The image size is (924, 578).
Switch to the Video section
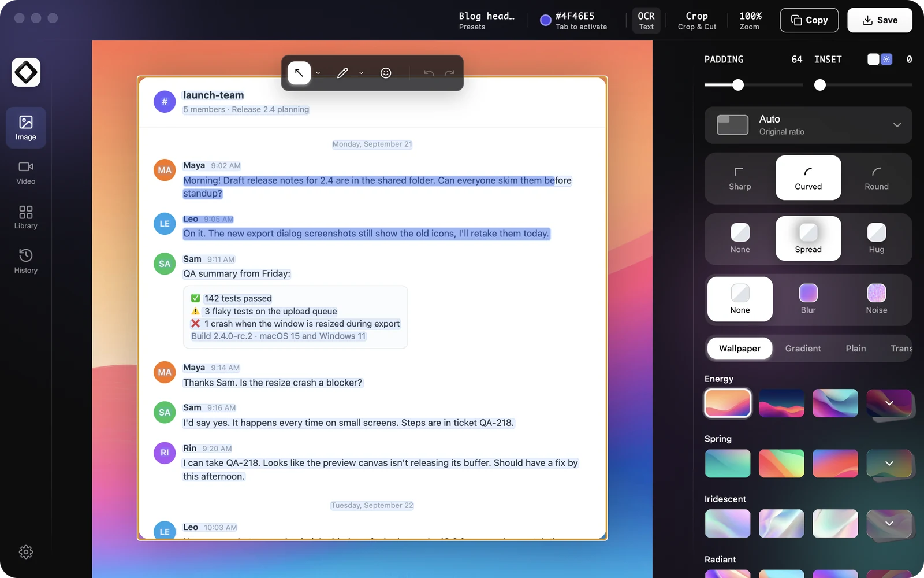[x=26, y=172]
